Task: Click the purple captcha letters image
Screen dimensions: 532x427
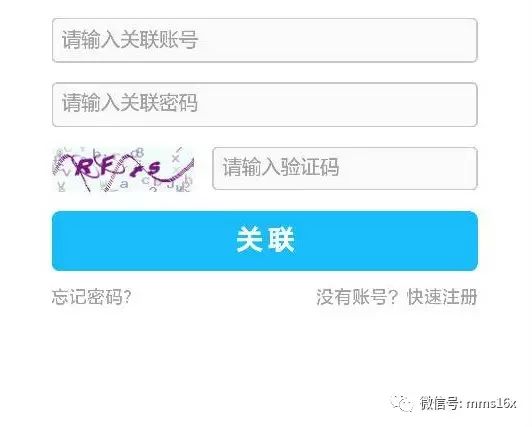Action: click(123, 169)
